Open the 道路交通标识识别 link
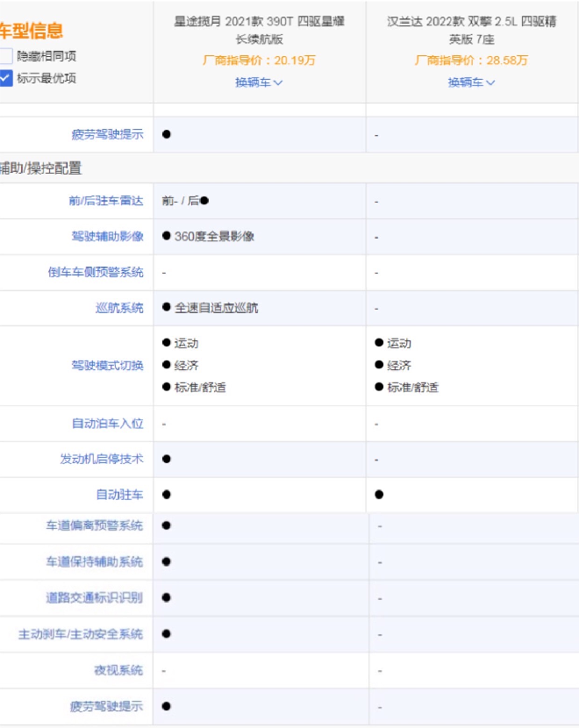579x728 pixels. tap(94, 597)
